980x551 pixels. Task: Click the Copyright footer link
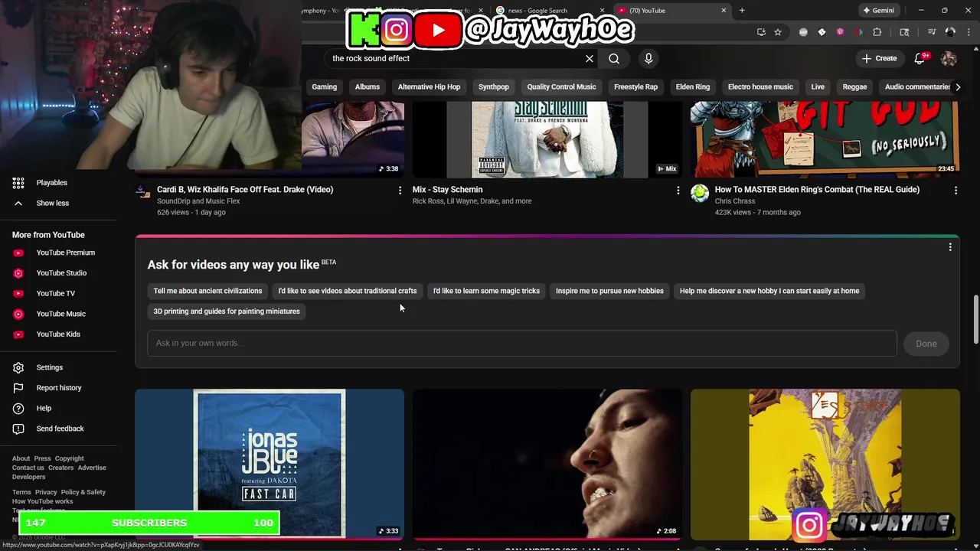click(69, 458)
